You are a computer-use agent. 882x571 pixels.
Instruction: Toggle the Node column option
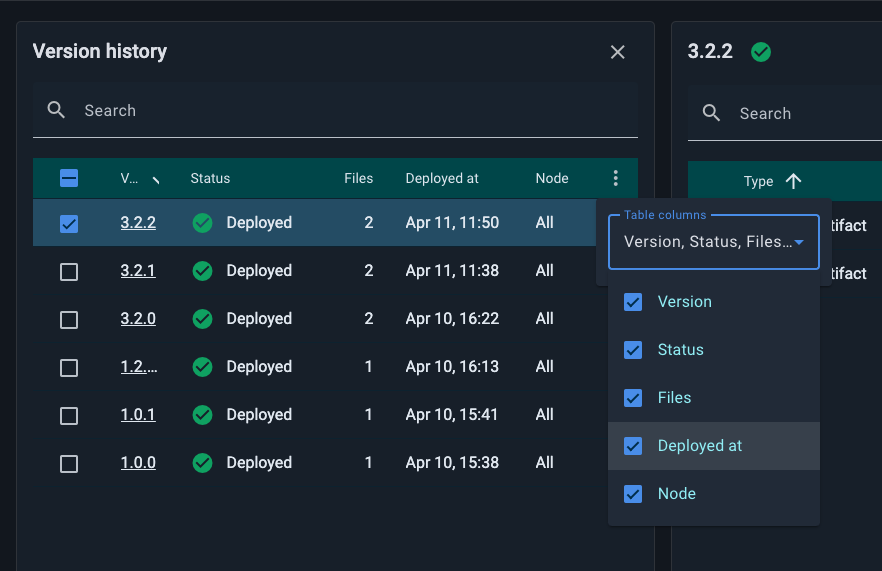(714, 494)
